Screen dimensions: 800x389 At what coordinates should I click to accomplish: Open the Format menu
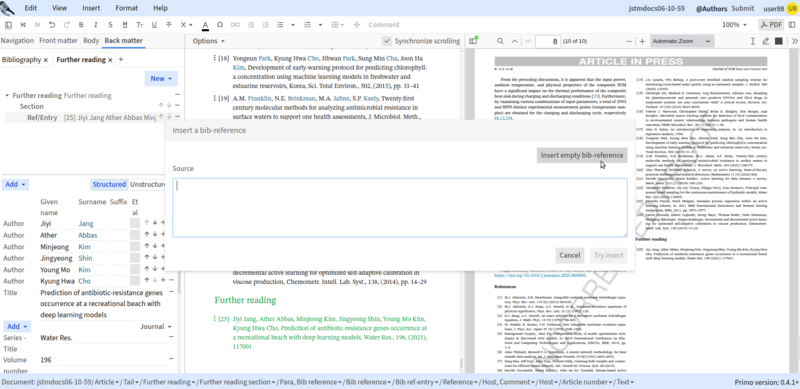(x=127, y=8)
